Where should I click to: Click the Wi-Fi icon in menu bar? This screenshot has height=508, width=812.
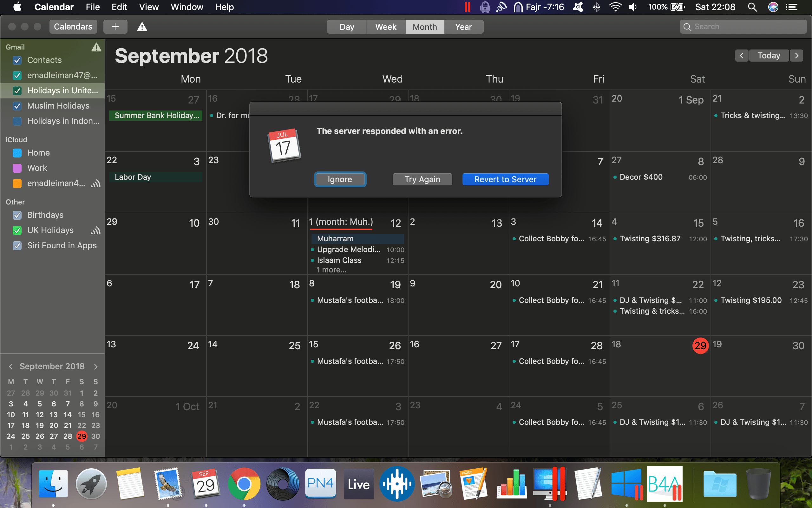tap(615, 7)
